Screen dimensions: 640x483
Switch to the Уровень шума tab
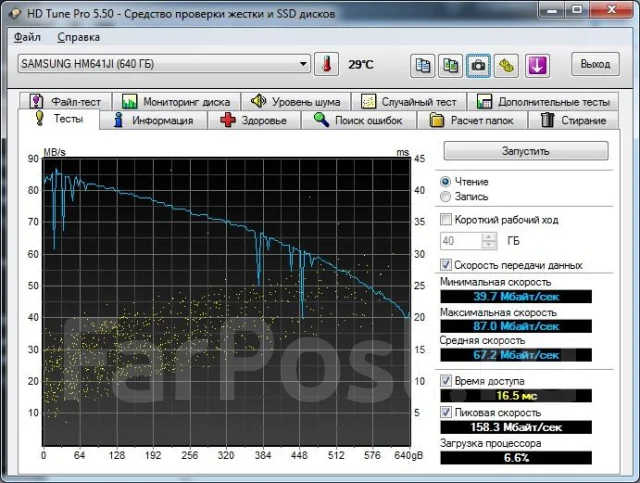point(296,101)
